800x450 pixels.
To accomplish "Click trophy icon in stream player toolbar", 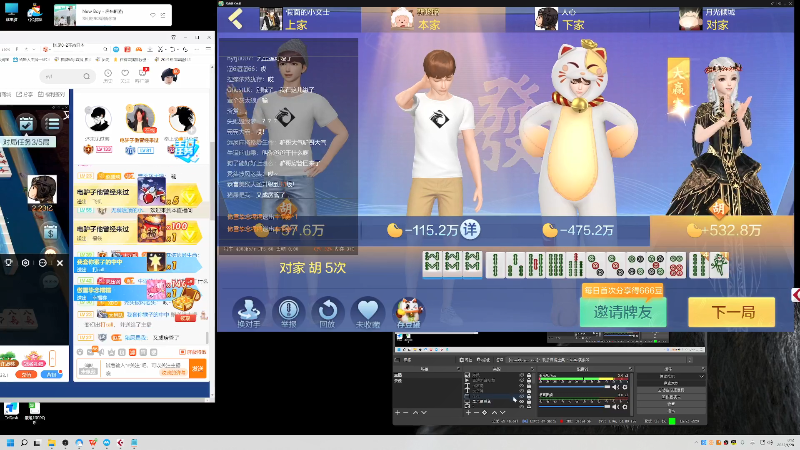I will coord(9,263).
